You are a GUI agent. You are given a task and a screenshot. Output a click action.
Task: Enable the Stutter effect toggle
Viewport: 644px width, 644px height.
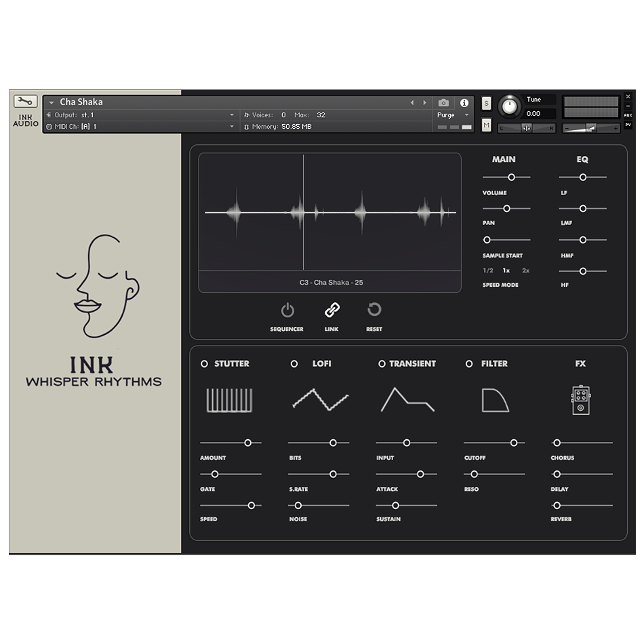204,364
